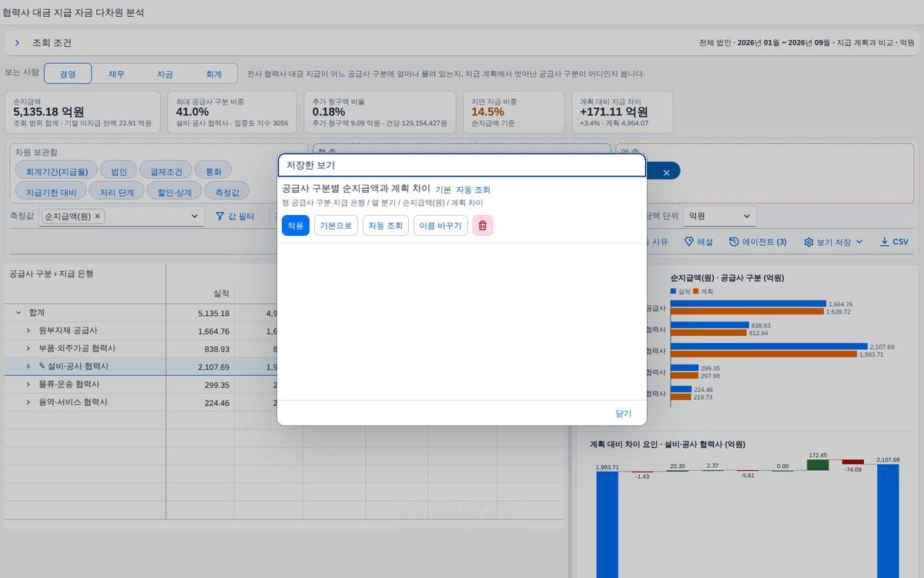
Task: Click the 224.46 table cell
Action: tap(200, 402)
